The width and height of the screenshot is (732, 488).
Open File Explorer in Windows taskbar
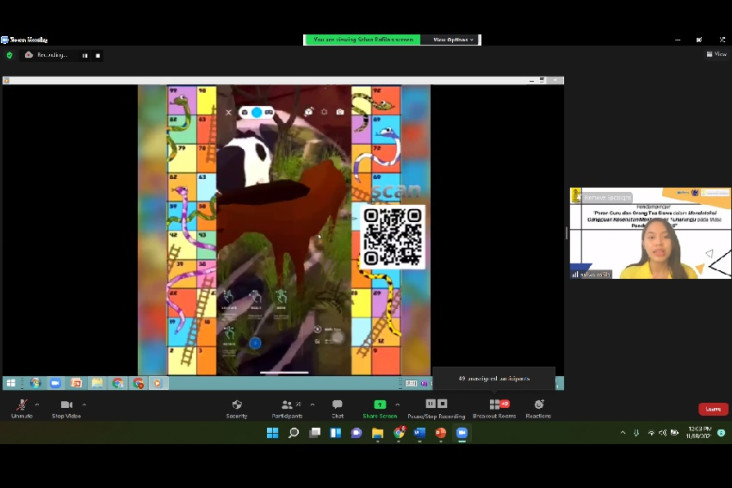pyautogui.click(x=377, y=433)
